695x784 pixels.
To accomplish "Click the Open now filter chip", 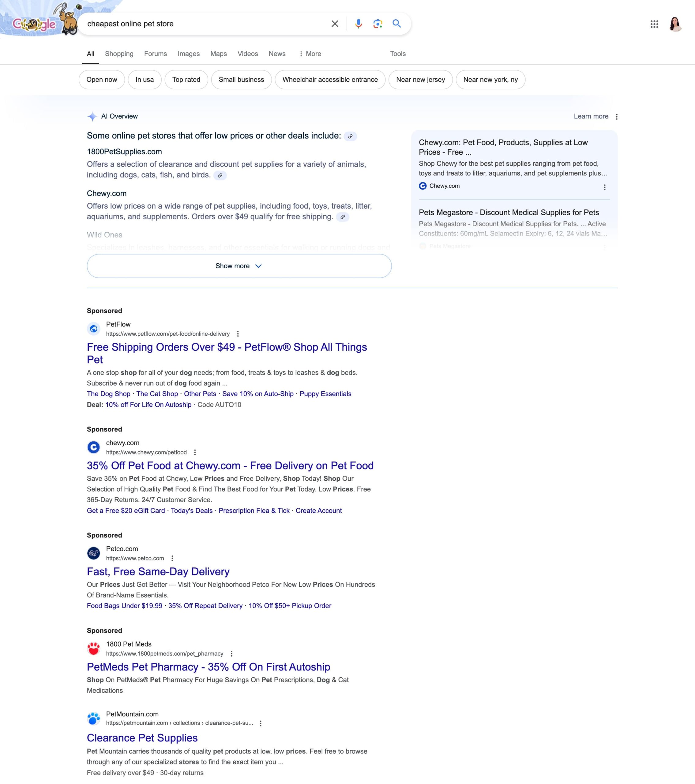I will coord(102,80).
